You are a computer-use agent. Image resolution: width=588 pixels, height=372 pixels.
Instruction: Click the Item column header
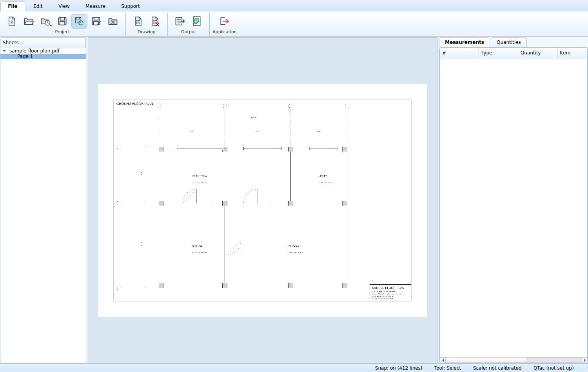pyautogui.click(x=572, y=53)
